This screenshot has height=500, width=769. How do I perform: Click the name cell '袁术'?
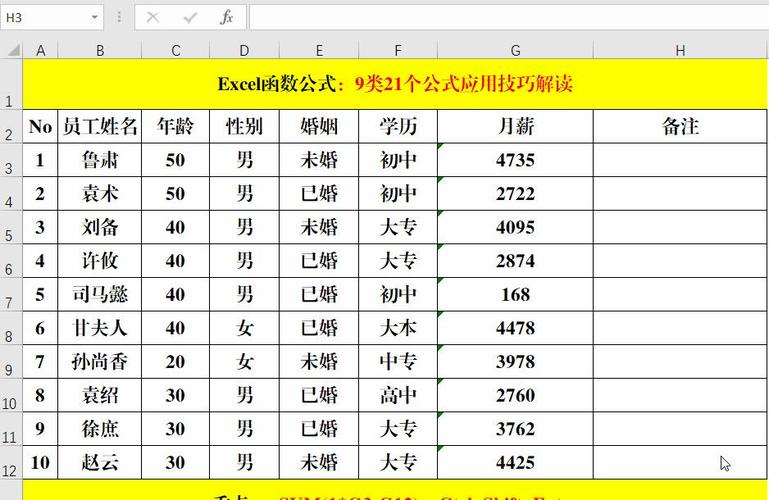click(100, 194)
